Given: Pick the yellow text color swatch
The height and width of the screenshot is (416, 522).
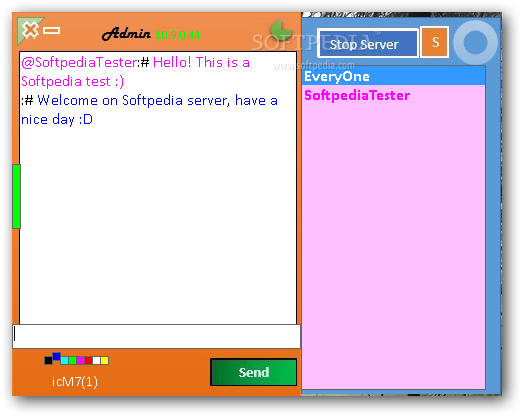Looking at the screenshot, I should (x=104, y=360).
